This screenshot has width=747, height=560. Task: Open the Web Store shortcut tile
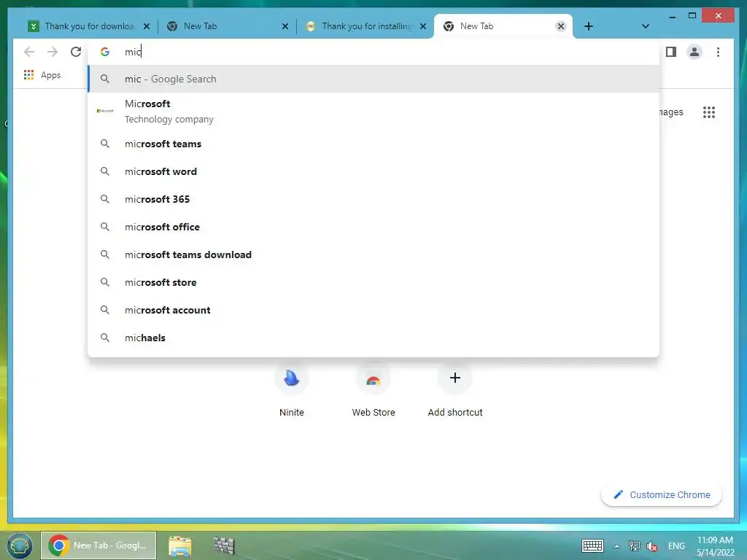pos(373,390)
